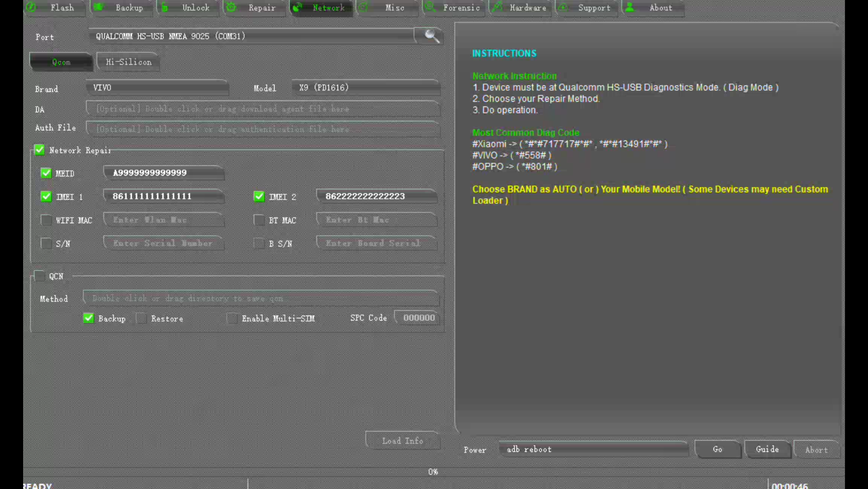Enable the QCN checkbox
This screenshot has height=489, width=868.
(x=39, y=276)
